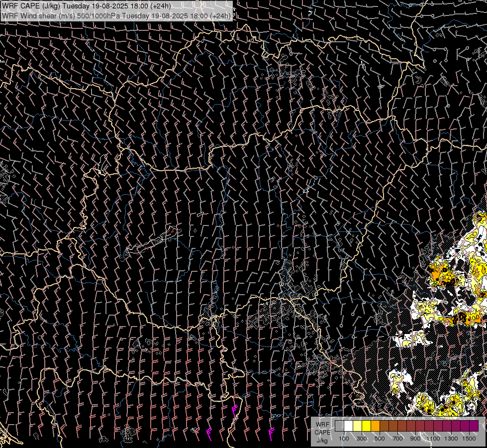Click the pale yellow legend swatch
This screenshot has height=448, width=487.
358,426
